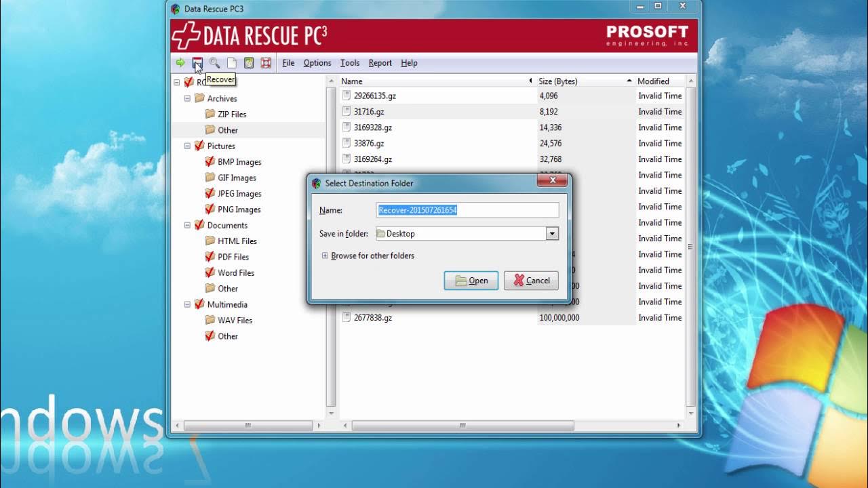This screenshot has height=488, width=868.
Task: Uncheck the Pictures category checkbox
Action: pos(199,146)
